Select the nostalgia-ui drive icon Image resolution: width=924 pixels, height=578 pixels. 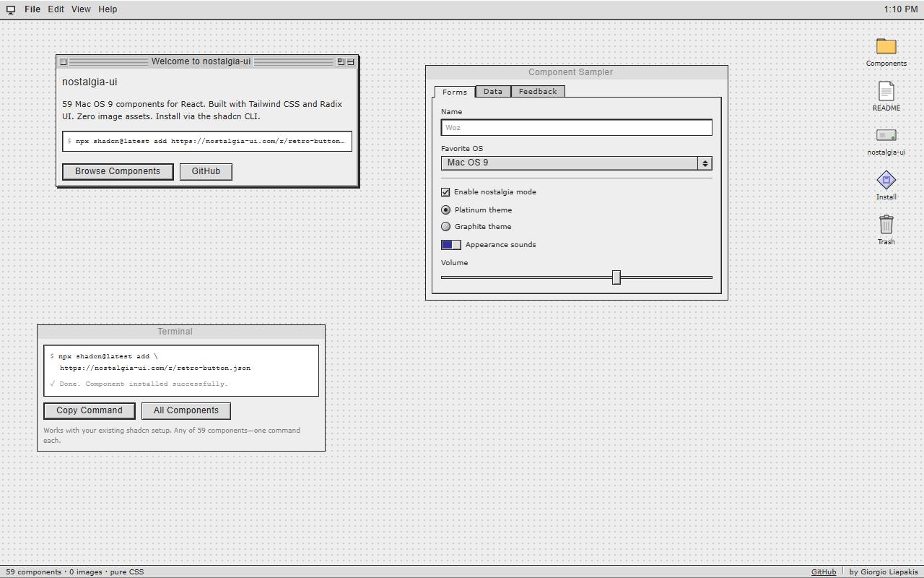tap(886, 141)
